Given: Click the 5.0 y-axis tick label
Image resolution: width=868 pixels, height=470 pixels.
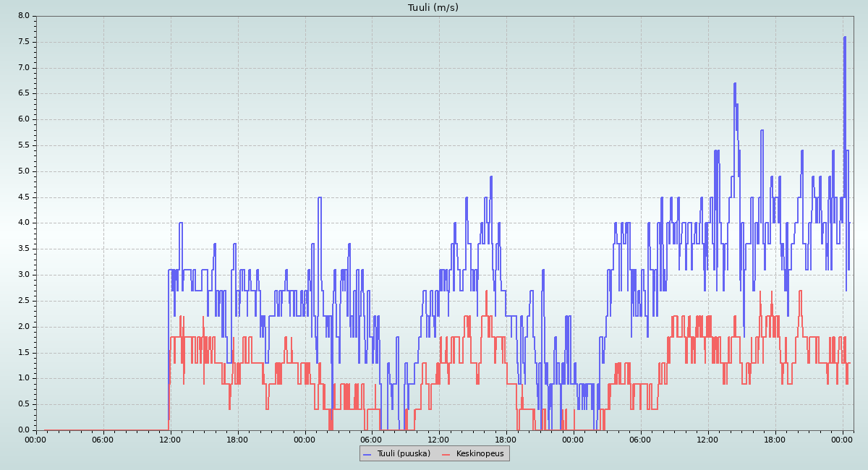Looking at the screenshot, I should [x=23, y=171].
